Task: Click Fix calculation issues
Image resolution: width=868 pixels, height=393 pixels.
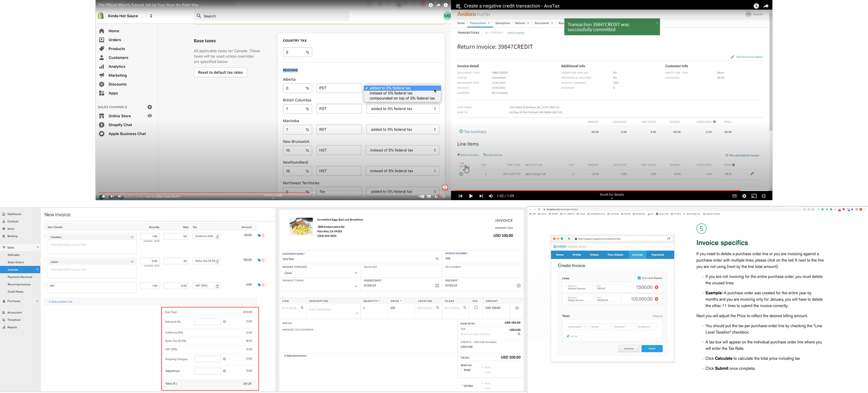Action: point(742,155)
